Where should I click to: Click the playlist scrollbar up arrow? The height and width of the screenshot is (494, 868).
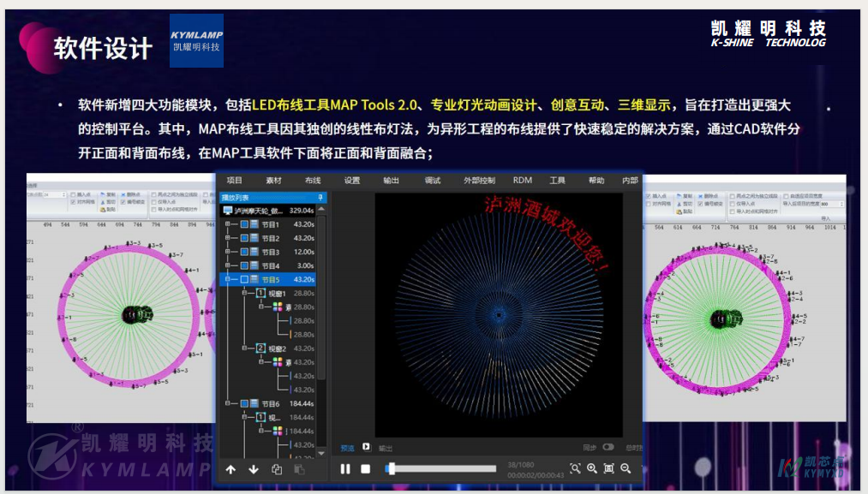321,210
